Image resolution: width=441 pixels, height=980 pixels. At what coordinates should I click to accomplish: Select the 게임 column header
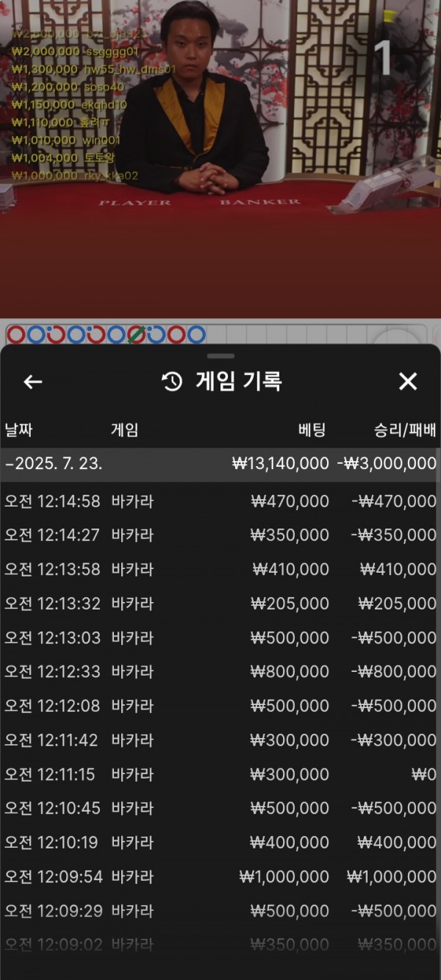pyautogui.click(x=124, y=430)
